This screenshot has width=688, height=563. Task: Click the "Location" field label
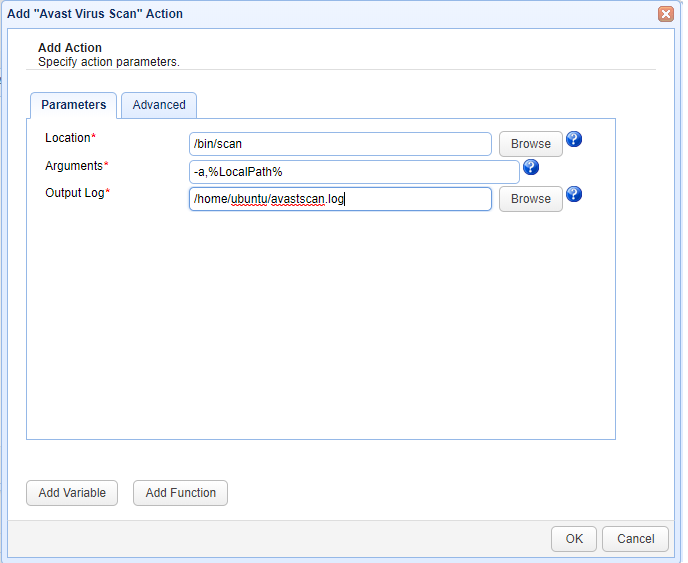tap(68, 138)
